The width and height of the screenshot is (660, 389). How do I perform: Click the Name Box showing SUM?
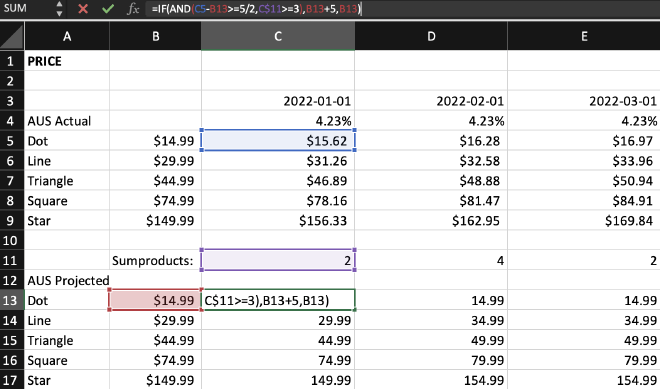click(26, 8)
